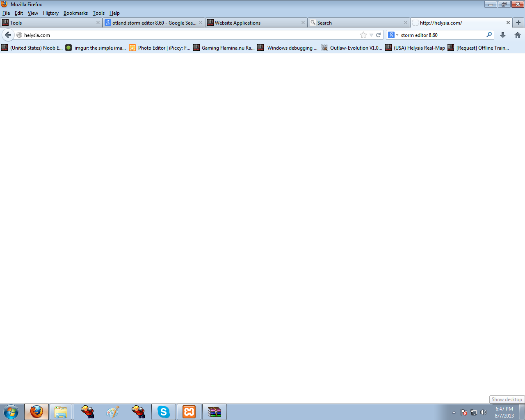Viewport: 525px width, 420px height.
Task: Open the File menu
Action: click(6, 13)
